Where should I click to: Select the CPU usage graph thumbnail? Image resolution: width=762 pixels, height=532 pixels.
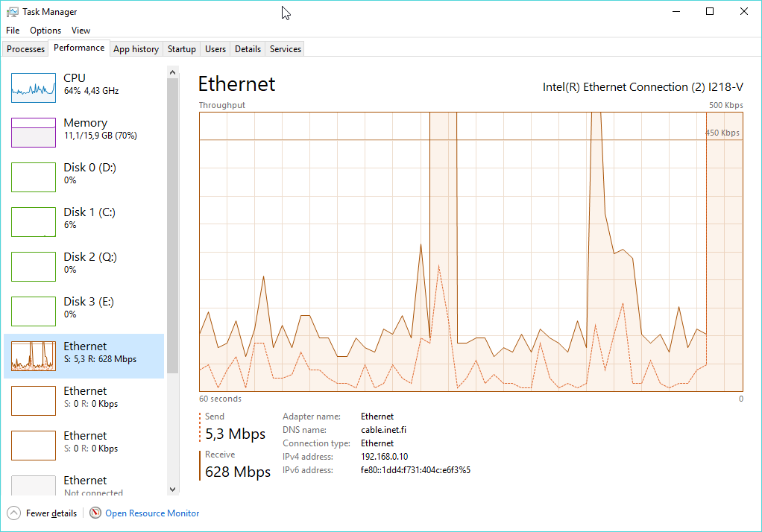[34, 88]
